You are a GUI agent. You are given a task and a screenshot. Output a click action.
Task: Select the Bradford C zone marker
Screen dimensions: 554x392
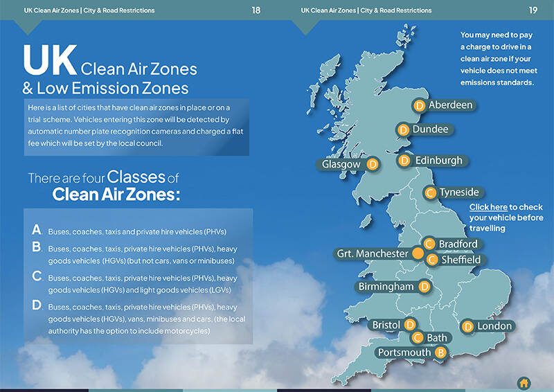click(429, 244)
